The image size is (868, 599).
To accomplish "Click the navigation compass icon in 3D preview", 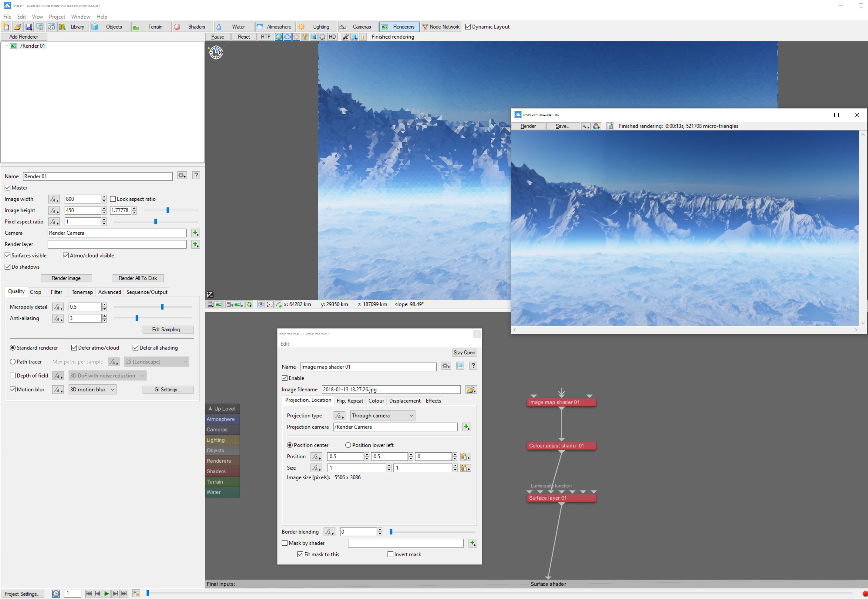I will (216, 52).
